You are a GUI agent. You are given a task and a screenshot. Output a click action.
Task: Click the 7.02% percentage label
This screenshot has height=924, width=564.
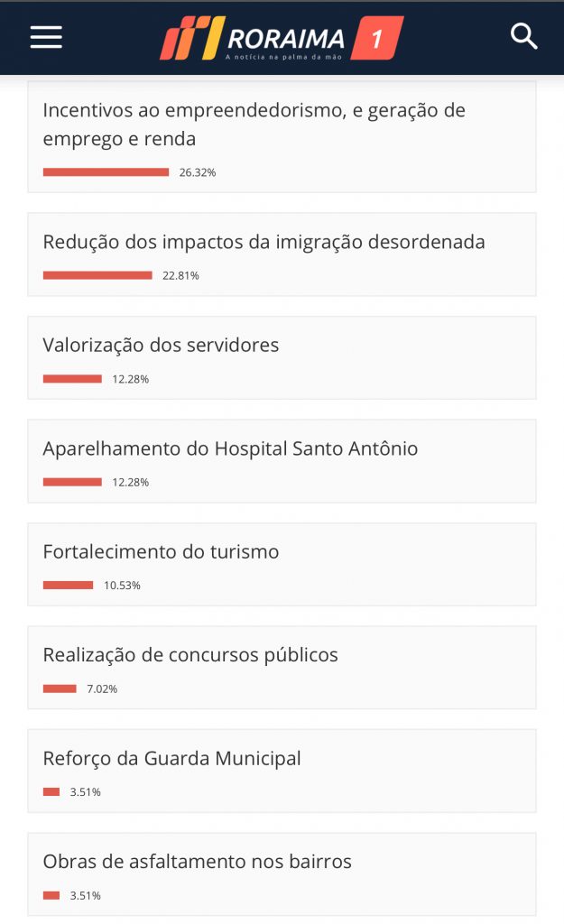click(x=102, y=689)
